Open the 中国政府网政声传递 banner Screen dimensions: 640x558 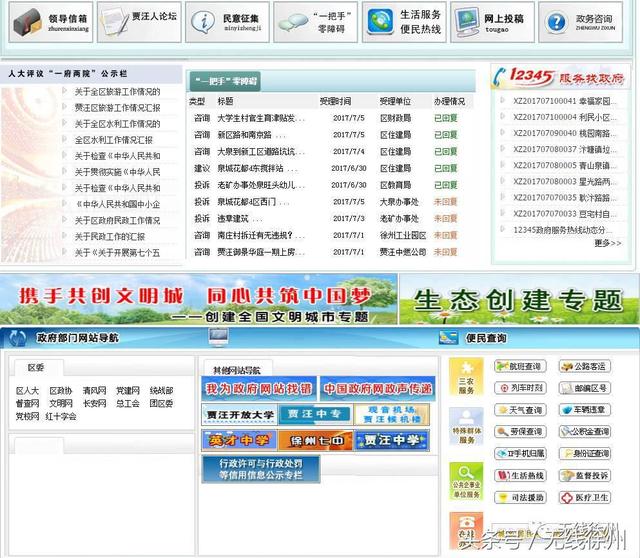click(x=378, y=389)
